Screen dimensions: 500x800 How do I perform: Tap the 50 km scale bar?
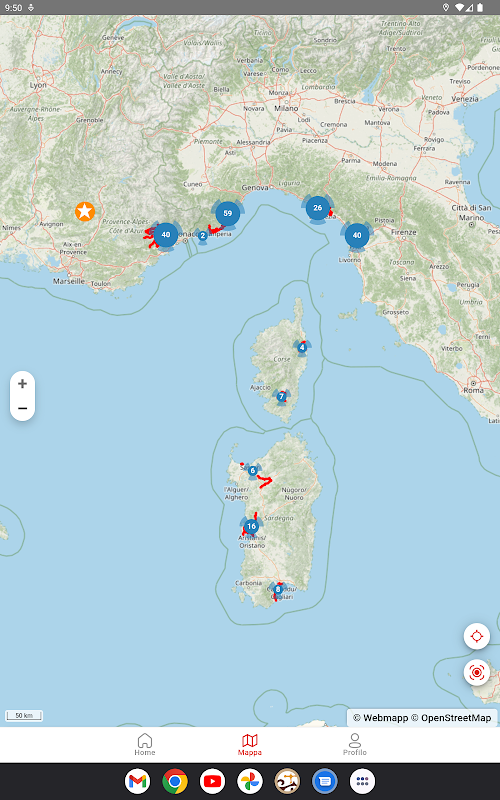pyautogui.click(x=24, y=715)
